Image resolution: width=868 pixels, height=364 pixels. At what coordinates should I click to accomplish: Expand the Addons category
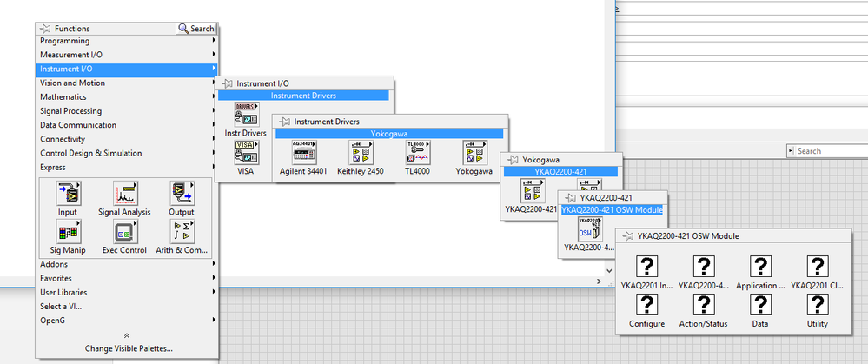click(x=128, y=264)
